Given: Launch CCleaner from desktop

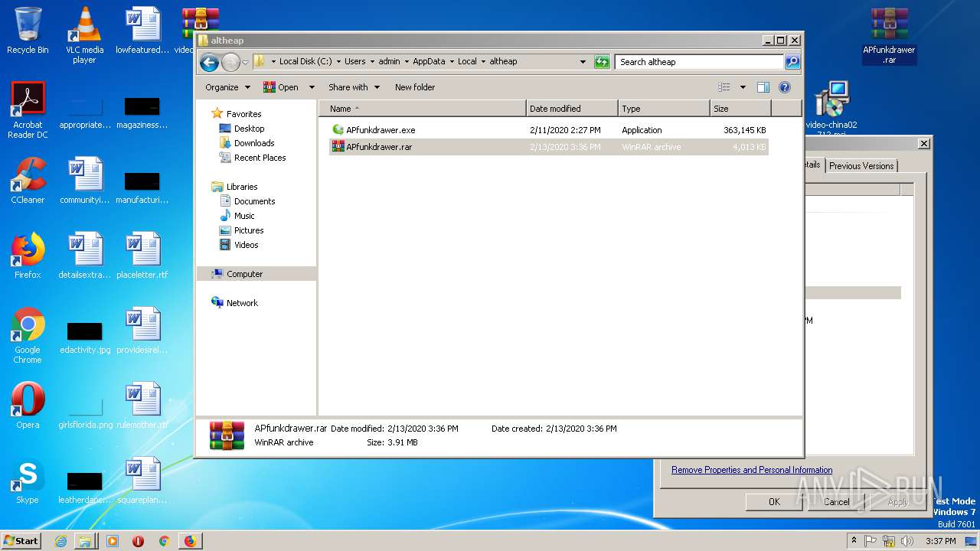Looking at the screenshot, I should 28,181.
